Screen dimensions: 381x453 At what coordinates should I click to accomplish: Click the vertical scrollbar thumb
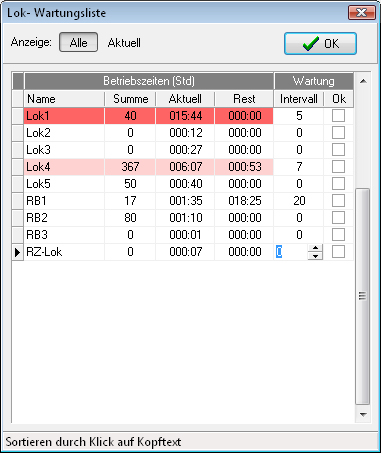[x=363, y=297]
